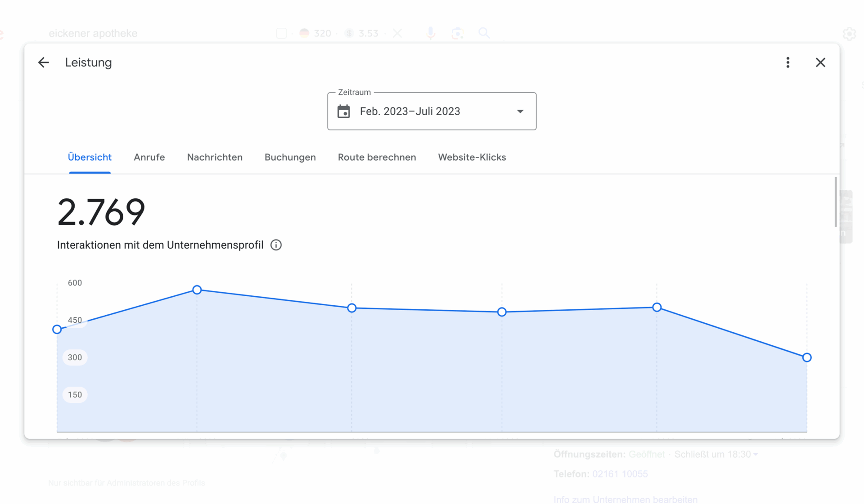The image size is (864, 504).
Task: Open settings via the gear icon
Action: coord(850,34)
